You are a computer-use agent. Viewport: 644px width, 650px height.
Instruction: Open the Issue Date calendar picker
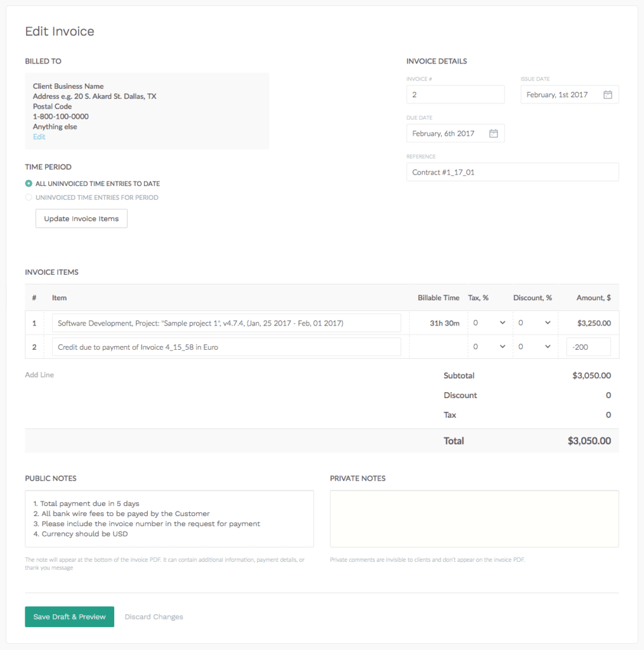tap(607, 94)
